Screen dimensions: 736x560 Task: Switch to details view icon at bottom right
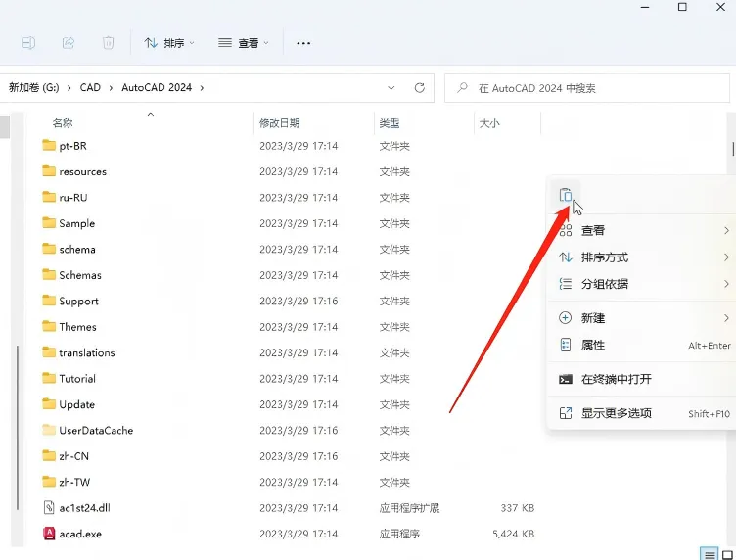710,554
